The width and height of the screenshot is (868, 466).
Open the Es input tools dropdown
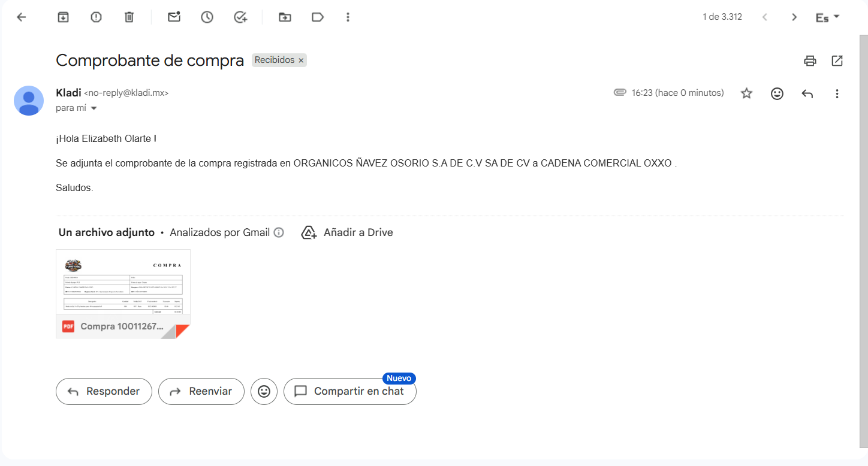828,17
